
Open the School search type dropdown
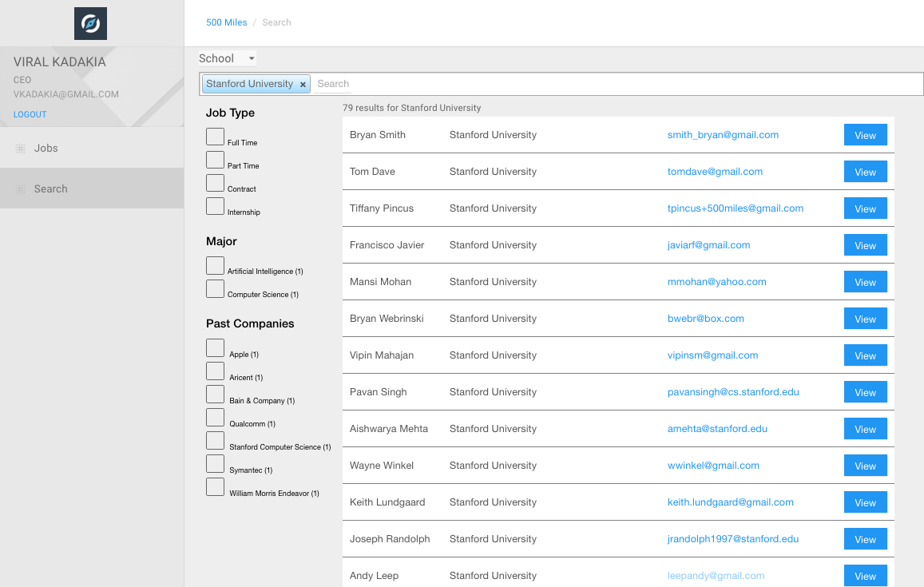pos(228,58)
